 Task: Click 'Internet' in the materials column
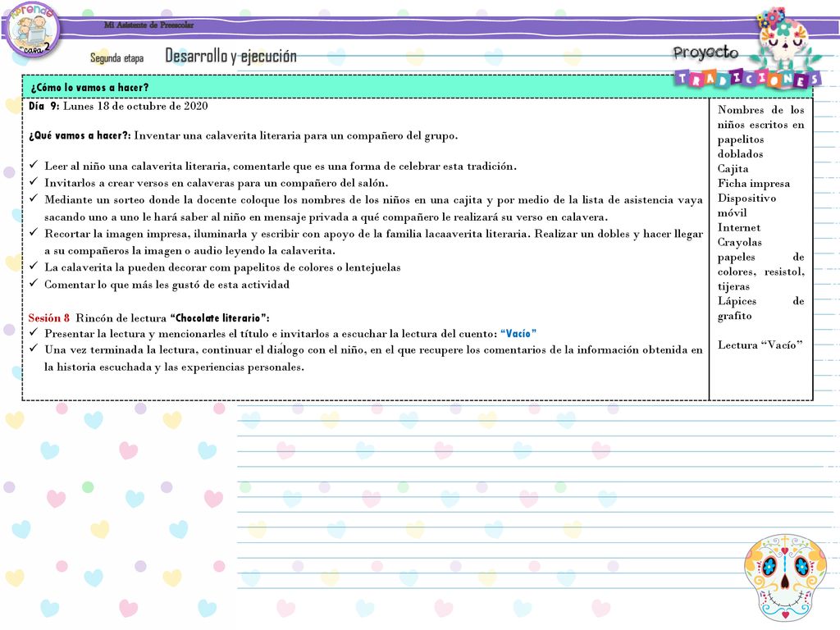(739, 228)
